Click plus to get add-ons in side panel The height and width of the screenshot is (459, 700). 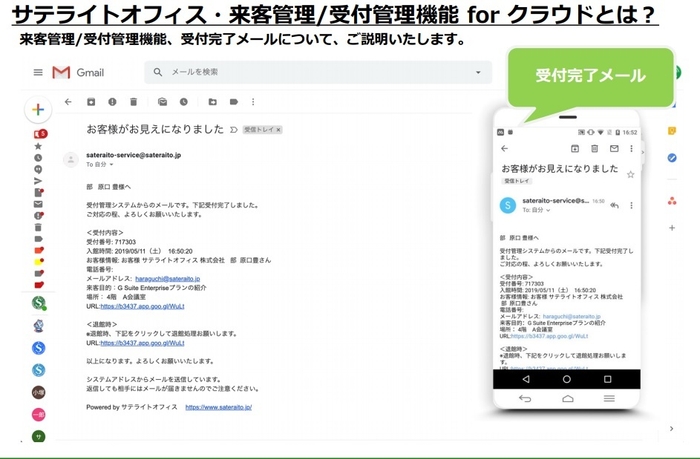(672, 228)
